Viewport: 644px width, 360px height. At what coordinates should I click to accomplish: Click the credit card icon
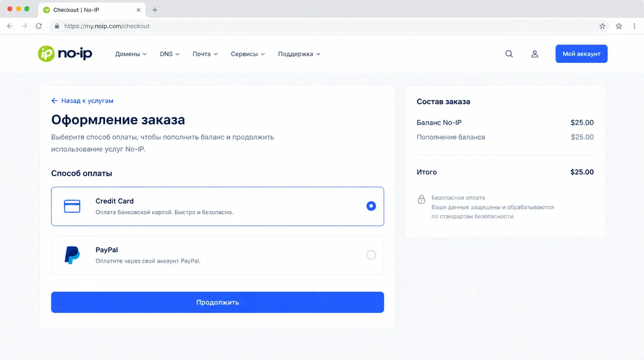point(72,206)
